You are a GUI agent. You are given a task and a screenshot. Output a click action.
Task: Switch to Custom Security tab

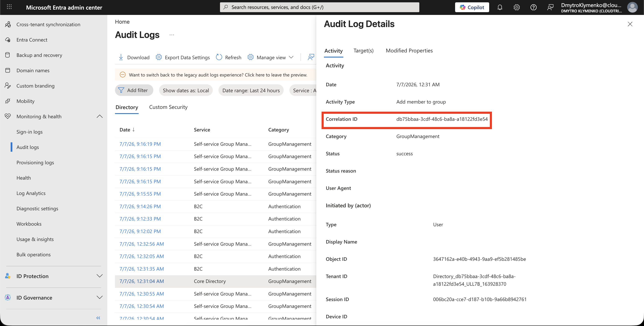[x=168, y=107]
